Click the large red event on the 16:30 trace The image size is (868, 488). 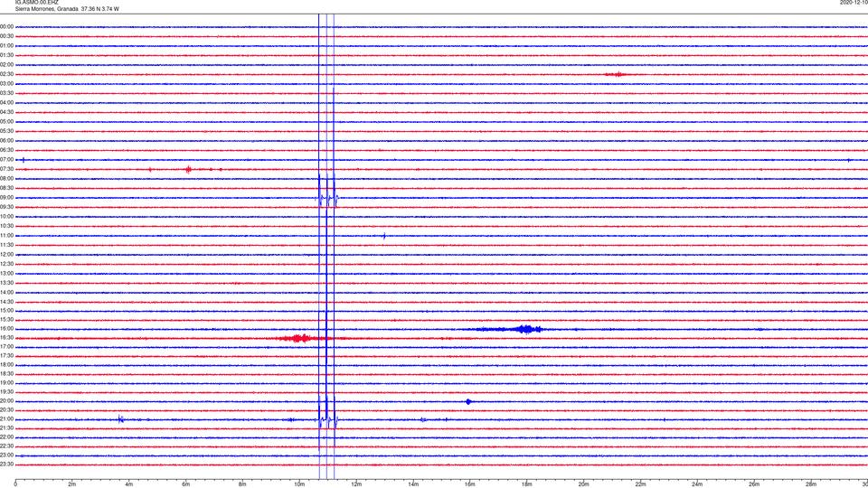point(299,338)
